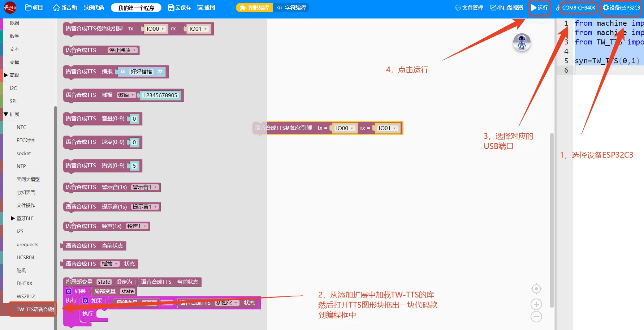Screen dimensions: 644x330
Task: Take a screenshot with 截图 button
Action: (206, 8)
